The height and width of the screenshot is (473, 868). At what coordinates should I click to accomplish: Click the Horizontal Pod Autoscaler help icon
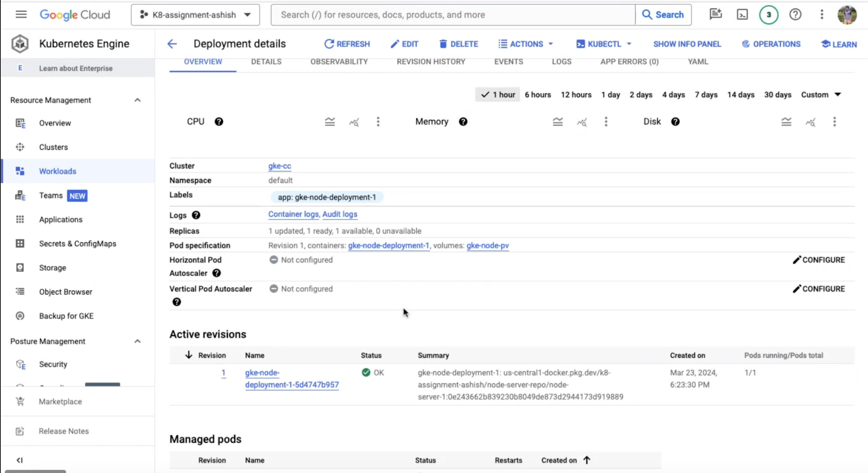(216, 273)
